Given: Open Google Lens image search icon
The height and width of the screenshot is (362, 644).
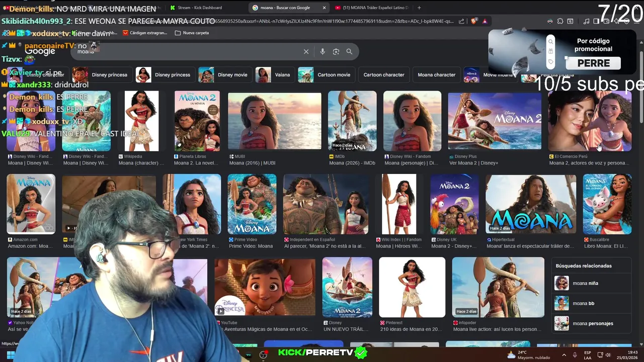Looking at the screenshot, I should pos(336,52).
